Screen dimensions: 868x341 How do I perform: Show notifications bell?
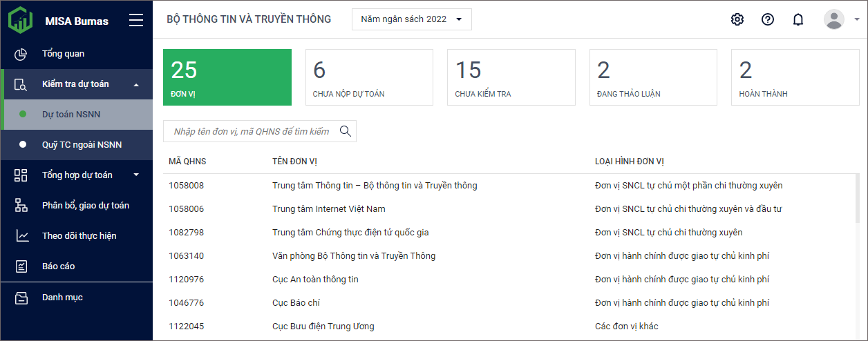(x=798, y=19)
